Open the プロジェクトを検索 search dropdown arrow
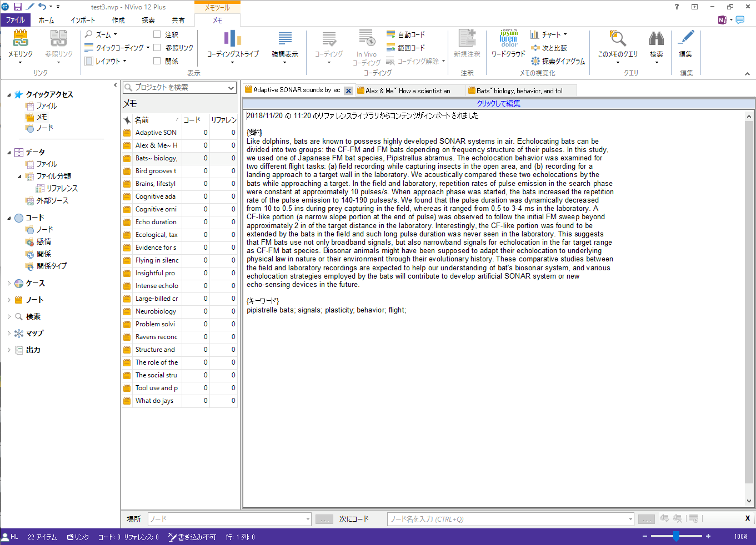Screen dimensions: 756x545 [x=231, y=88]
